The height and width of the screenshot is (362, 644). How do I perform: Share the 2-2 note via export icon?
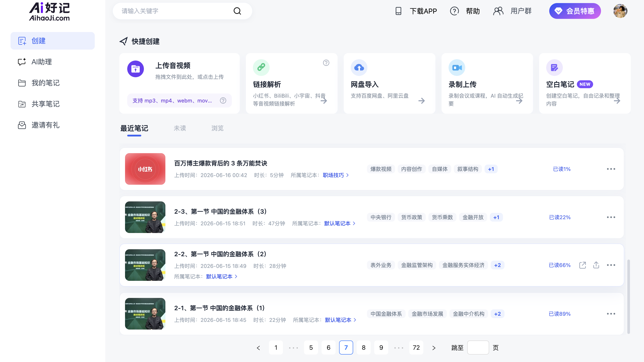tap(596, 265)
